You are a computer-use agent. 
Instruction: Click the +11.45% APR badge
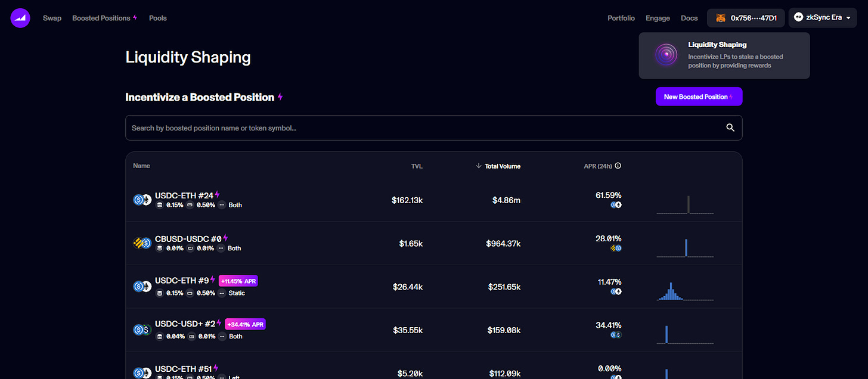tap(238, 281)
